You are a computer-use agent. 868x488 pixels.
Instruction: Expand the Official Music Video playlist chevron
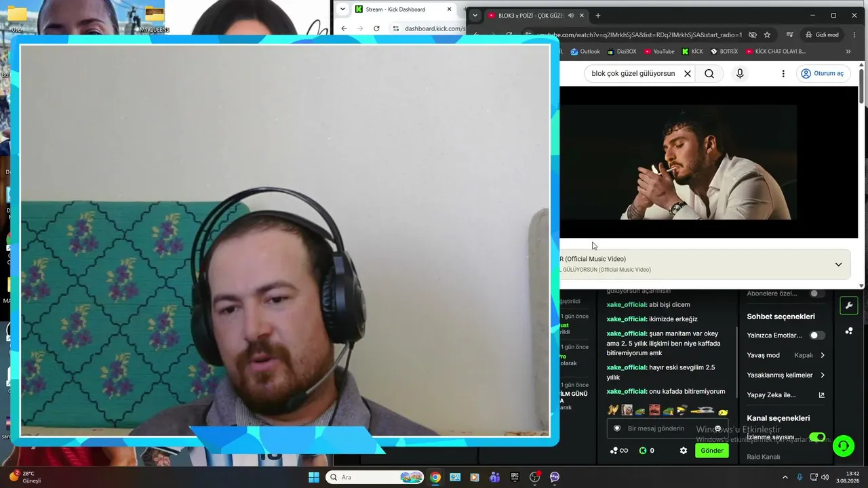838,264
